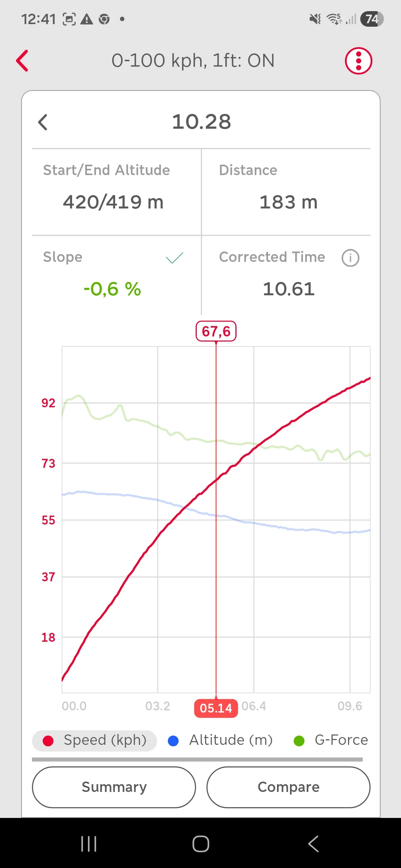Viewport: 401px width, 868px height.
Task: Toggle Speed (kph) graph series
Action: point(95,741)
